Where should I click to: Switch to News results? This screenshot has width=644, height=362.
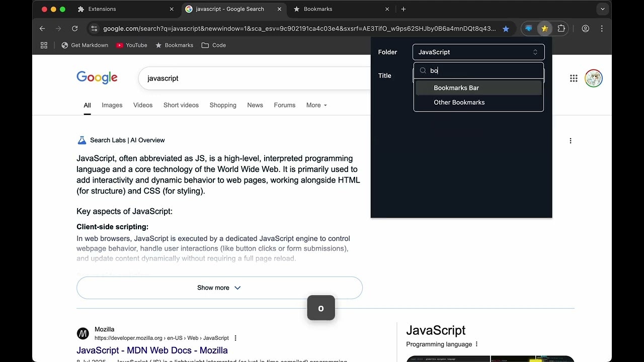click(255, 105)
